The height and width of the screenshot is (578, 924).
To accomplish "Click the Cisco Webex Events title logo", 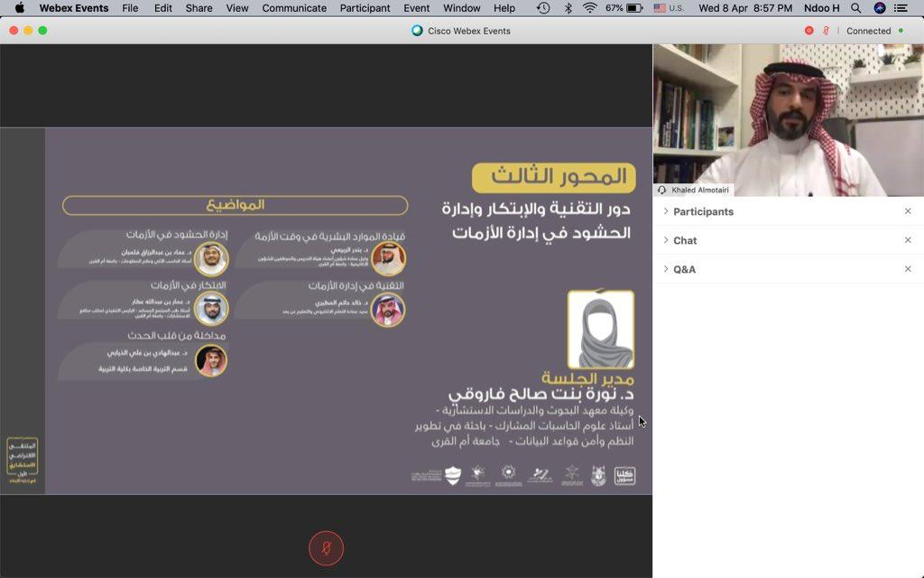I will (417, 31).
